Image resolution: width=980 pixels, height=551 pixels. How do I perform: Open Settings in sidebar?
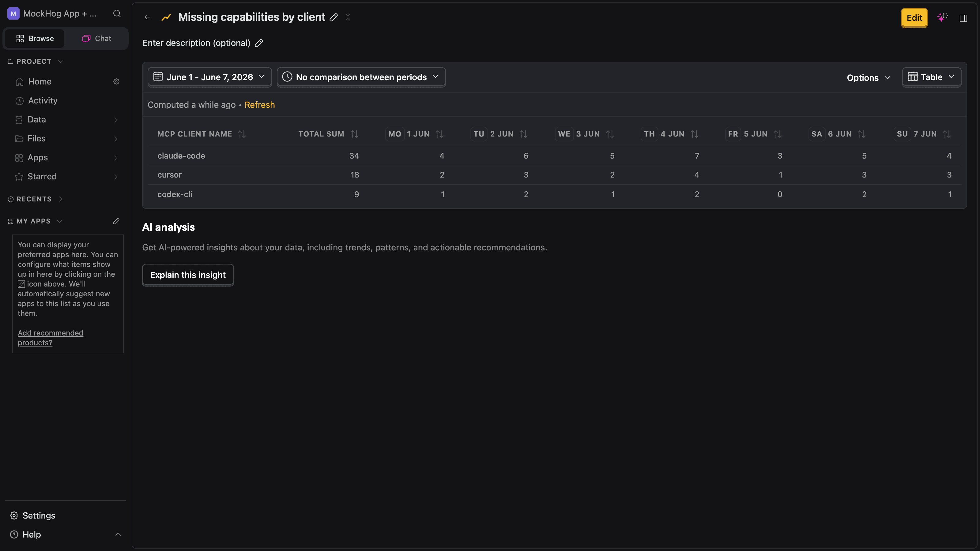(39, 515)
